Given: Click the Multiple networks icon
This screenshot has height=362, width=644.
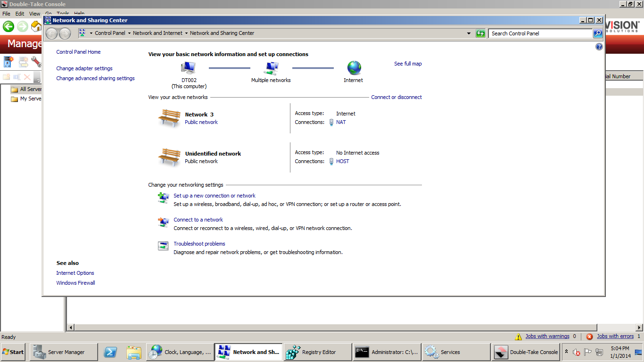Looking at the screenshot, I should click(271, 68).
